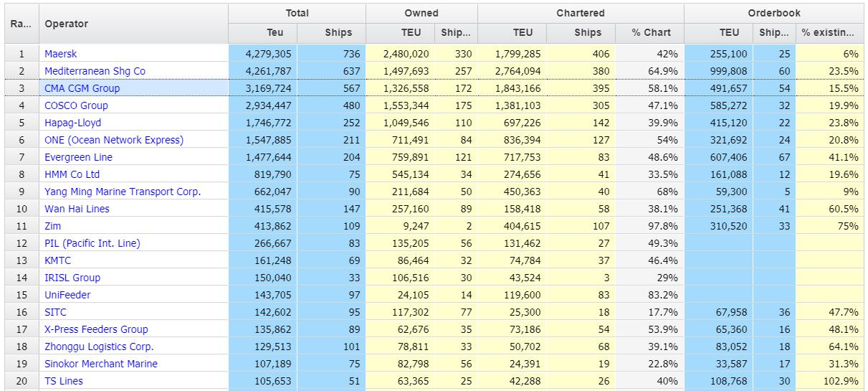868x391 pixels.
Task: Open the Evergreen Line link
Action: (78, 157)
